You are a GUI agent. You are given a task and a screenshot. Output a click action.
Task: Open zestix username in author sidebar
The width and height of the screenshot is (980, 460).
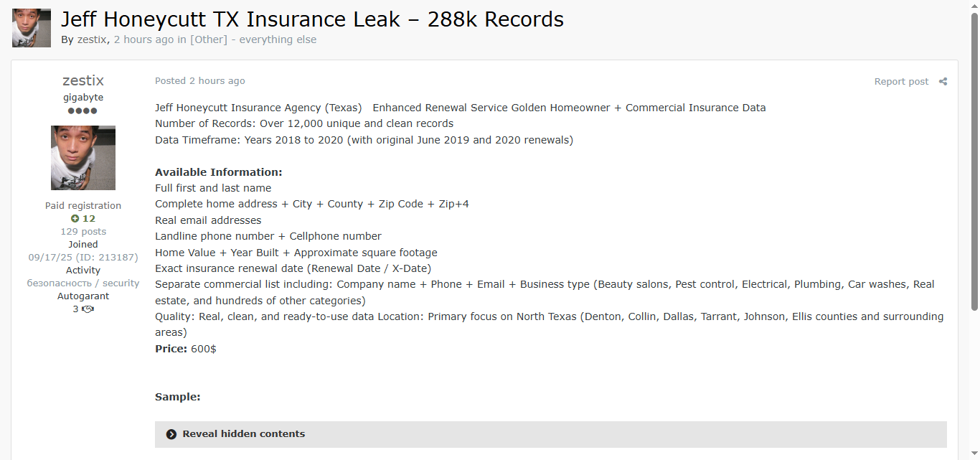point(83,80)
